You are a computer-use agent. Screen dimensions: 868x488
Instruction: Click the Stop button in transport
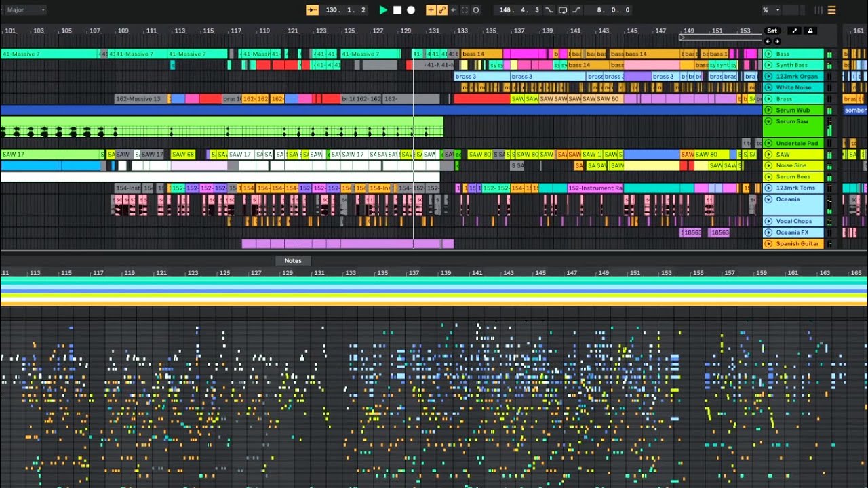397,10
